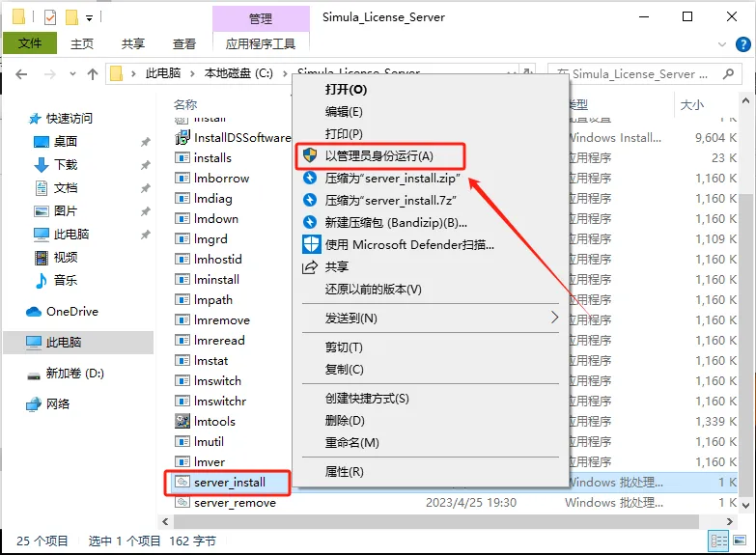Screen dimensions: 756x555
Task: Switch to the Home (主页) ribbon tab
Action: [x=81, y=43]
